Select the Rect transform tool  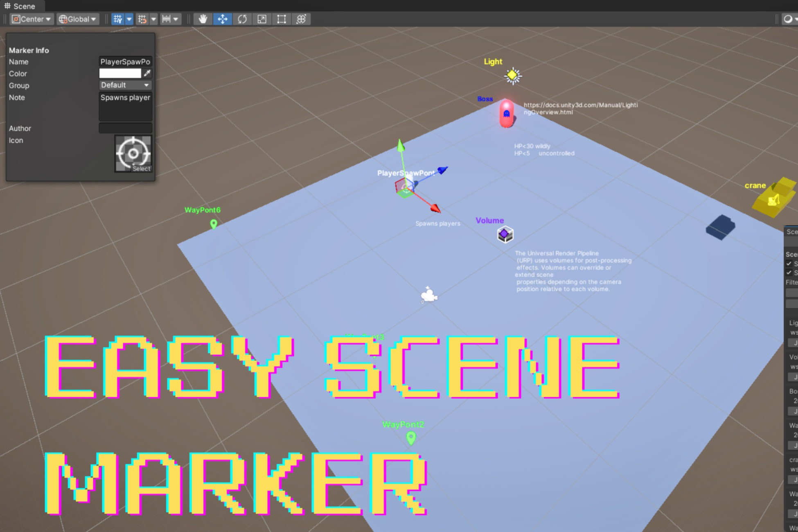coord(282,19)
